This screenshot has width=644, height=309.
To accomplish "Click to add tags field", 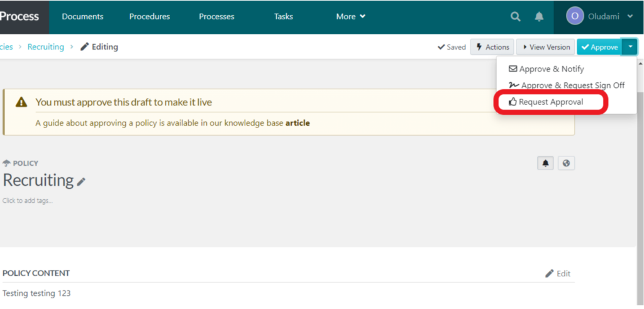I will pyautogui.click(x=28, y=201).
